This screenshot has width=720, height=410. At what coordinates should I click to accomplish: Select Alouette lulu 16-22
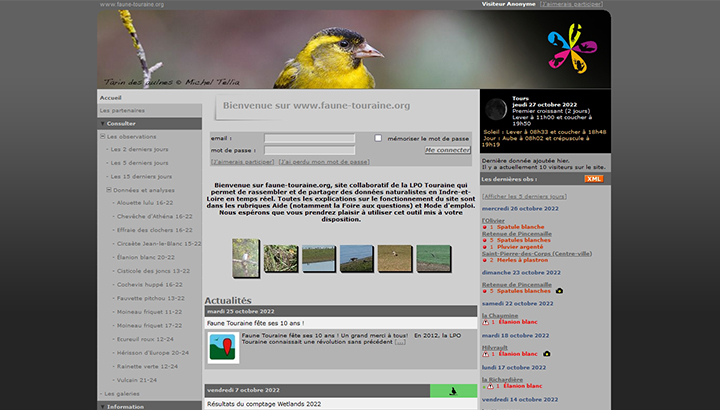click(x=145, y=203)
